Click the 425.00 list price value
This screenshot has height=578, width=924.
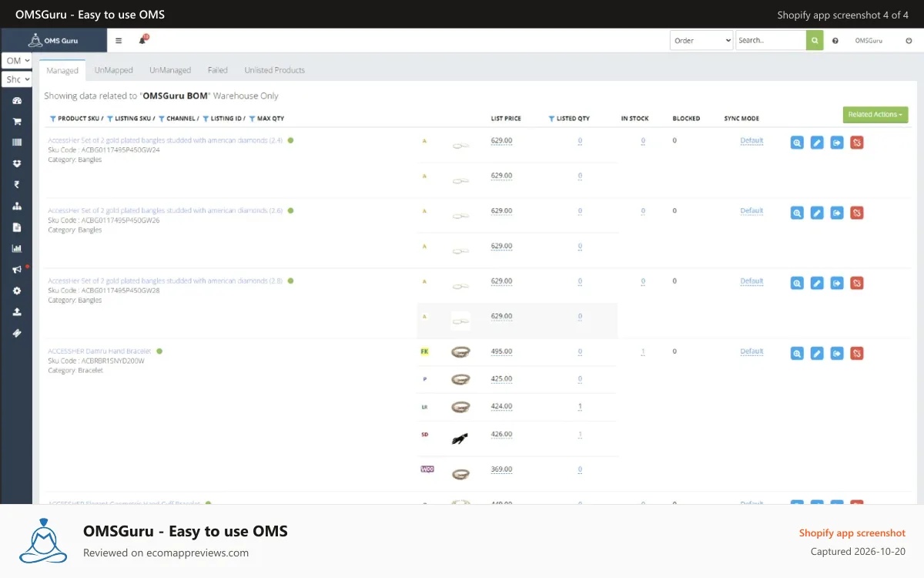click(501, 379)
